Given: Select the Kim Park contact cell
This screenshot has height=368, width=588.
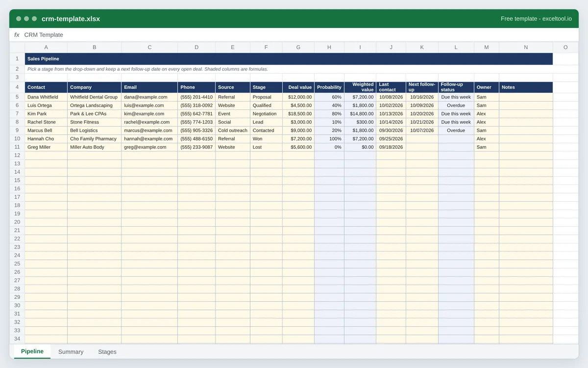Looking at the screenshot, I should [x=46, y=114].
